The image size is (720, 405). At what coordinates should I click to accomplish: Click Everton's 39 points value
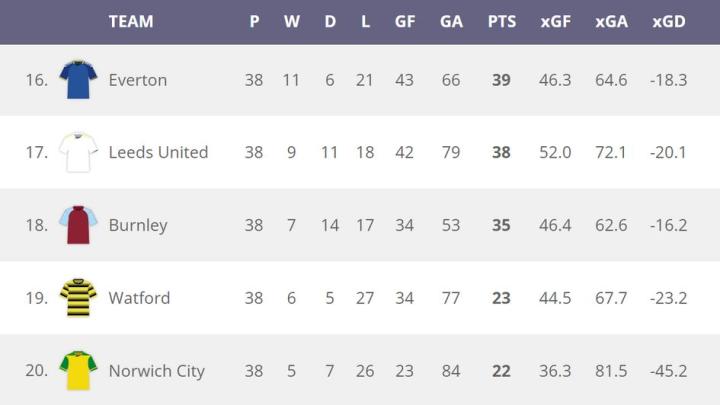click(501, 80)
